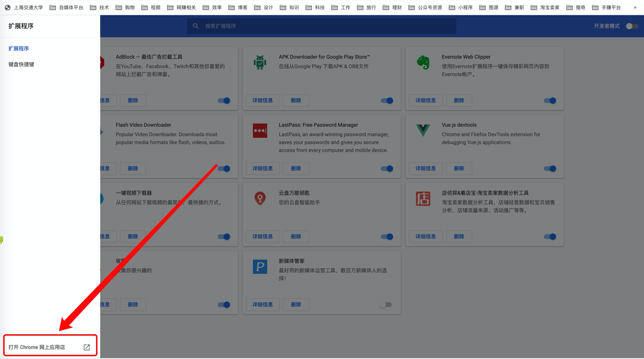Open the 上海交通大学 bookmark globe icon
This screenshot has width=644, height=359.
[8, 8]
